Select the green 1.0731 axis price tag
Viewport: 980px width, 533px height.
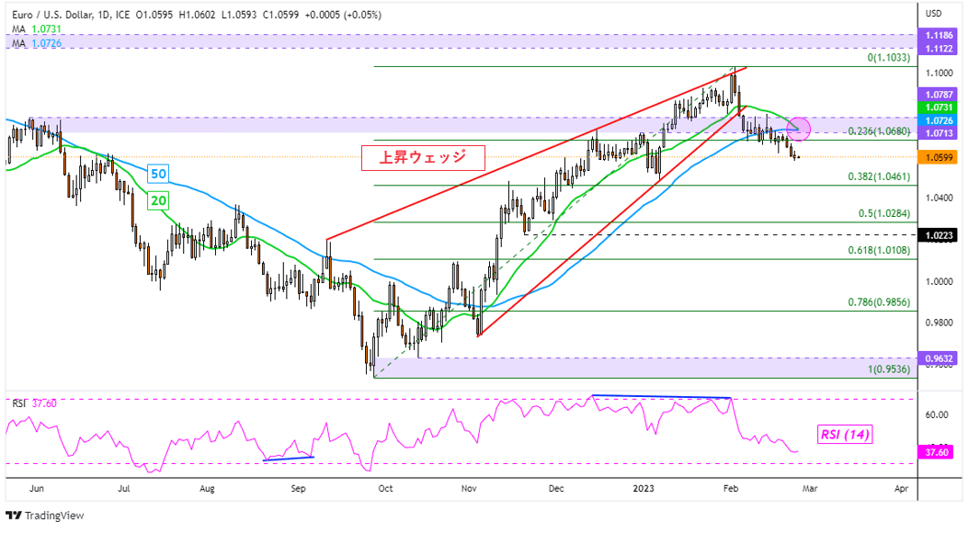(x=939, y=108)
